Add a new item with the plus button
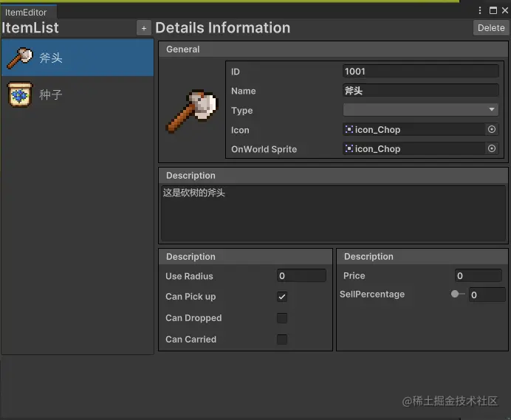The height and width of the screenshot is (420, 511). pyautogui.click(x=144, y=28)
